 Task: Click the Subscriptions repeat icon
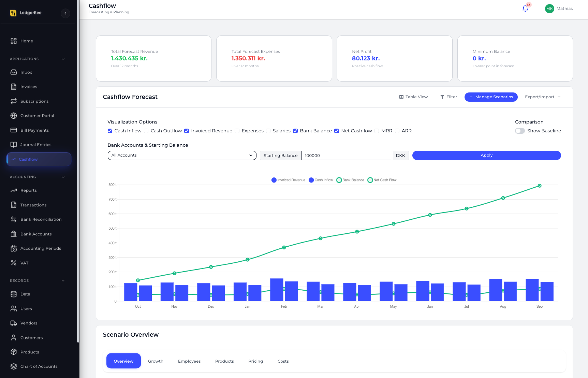[x=14, y=101]
